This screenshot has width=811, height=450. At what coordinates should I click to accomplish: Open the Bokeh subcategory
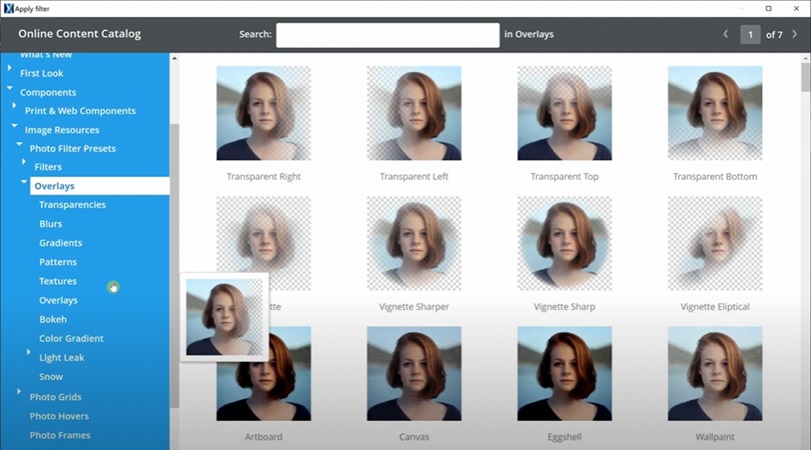coord(53,320)
